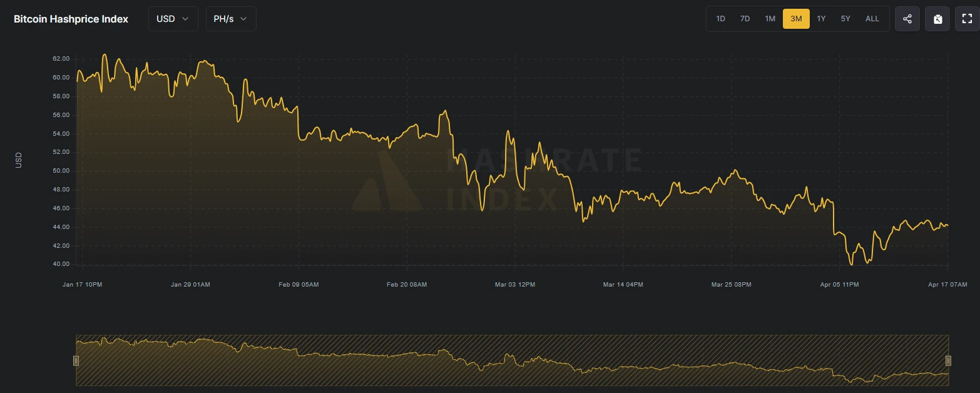Click the 48.00 y-axis value
The height and width of the screenshot is (393, 980).
pos(61,190)
